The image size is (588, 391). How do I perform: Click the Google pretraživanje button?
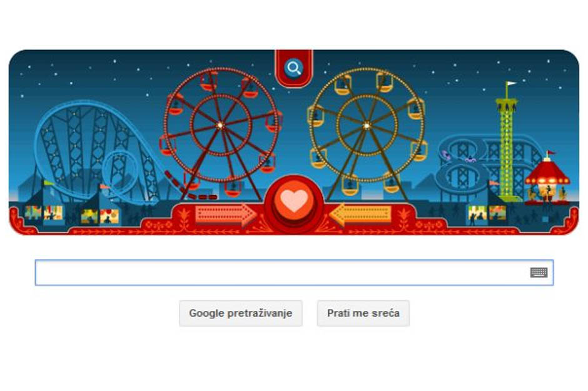pyautogui.click(x=241, y=313)
